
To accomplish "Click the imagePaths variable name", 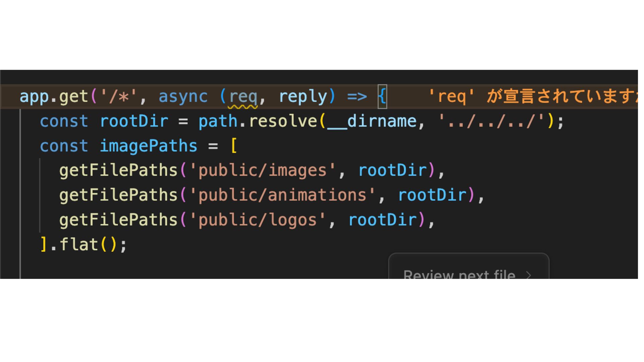I will click(x=148, y=146).
